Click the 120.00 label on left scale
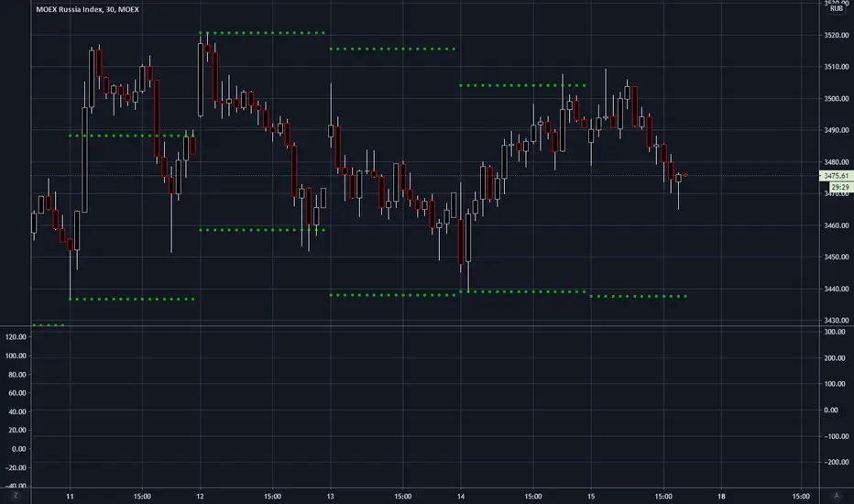The image size is (854, 504). click(16, 337)
